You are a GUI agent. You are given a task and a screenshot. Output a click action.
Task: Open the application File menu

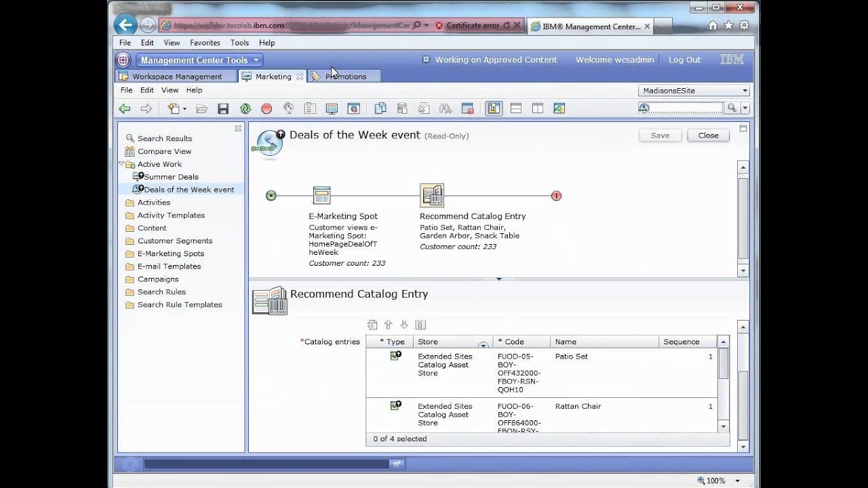point(126,90)
